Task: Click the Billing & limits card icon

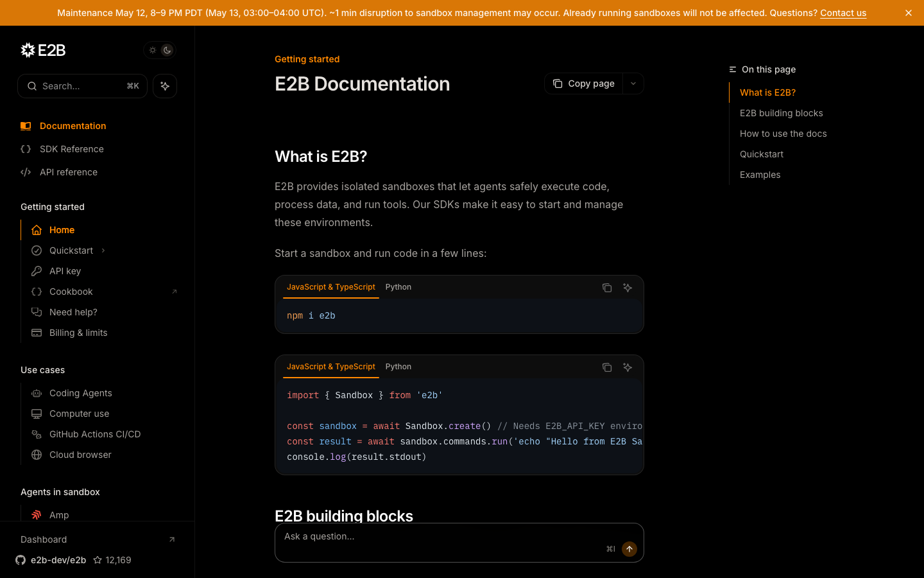Action: [37, 333]
